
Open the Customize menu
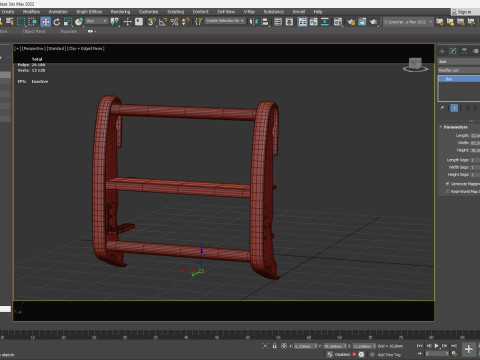click(148, 12)
